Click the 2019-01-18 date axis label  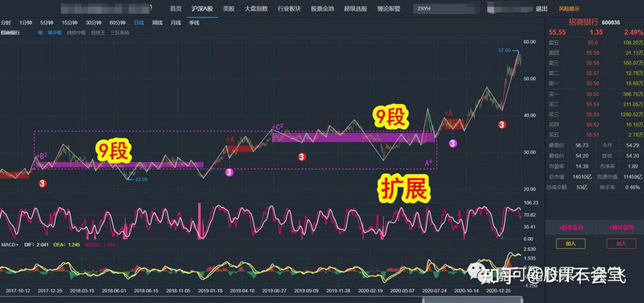coord(211,290)
